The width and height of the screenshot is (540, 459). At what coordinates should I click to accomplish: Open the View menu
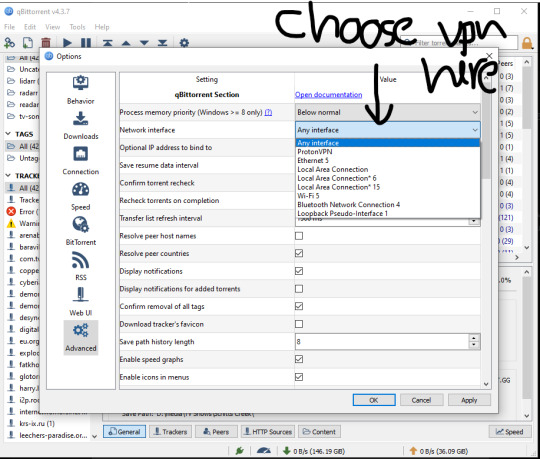[x=53, y=27]
